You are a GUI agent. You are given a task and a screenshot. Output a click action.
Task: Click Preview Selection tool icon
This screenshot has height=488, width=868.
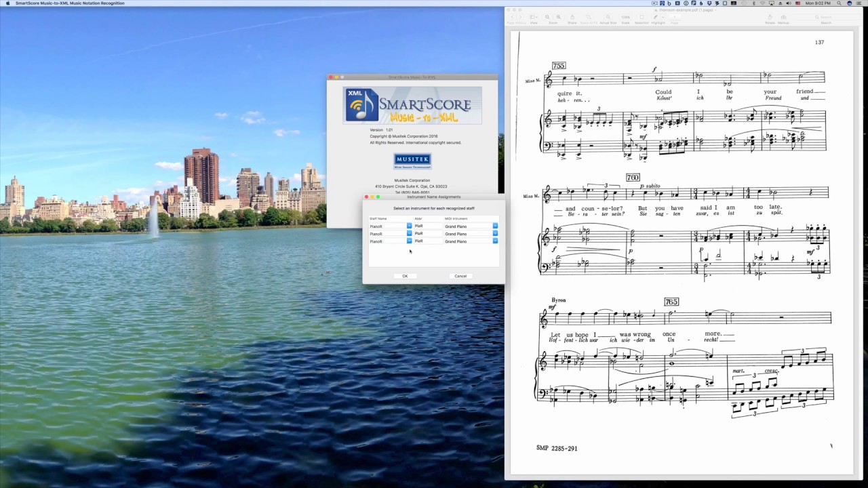point(642,17)
